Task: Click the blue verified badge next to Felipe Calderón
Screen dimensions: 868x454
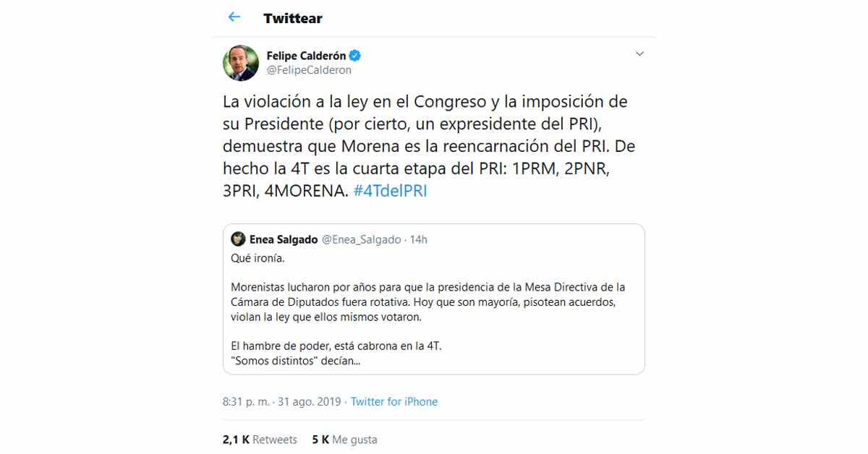Action: [356, 54]
